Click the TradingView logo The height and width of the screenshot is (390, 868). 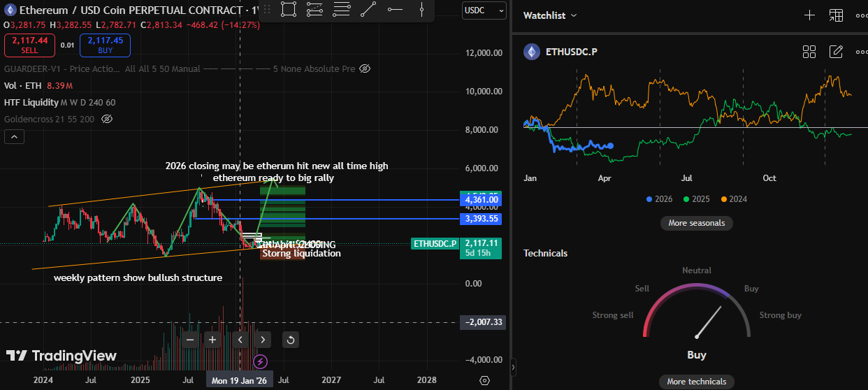tap(62, 356)
